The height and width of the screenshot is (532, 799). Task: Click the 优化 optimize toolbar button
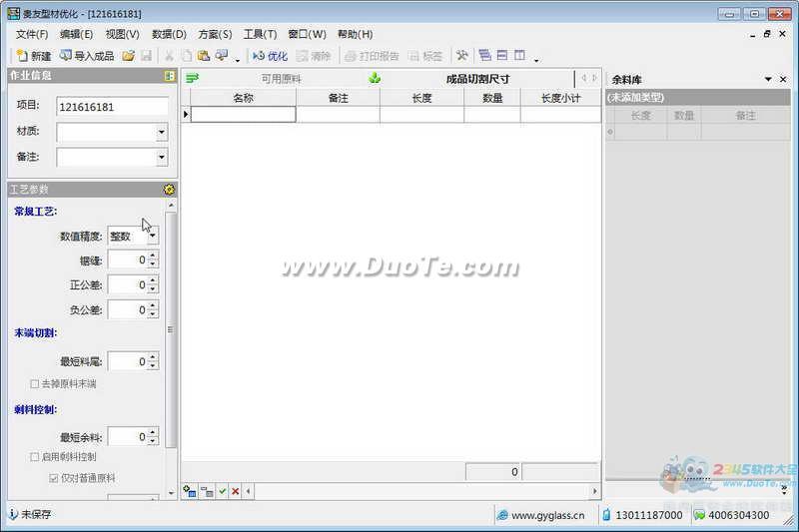270,56
